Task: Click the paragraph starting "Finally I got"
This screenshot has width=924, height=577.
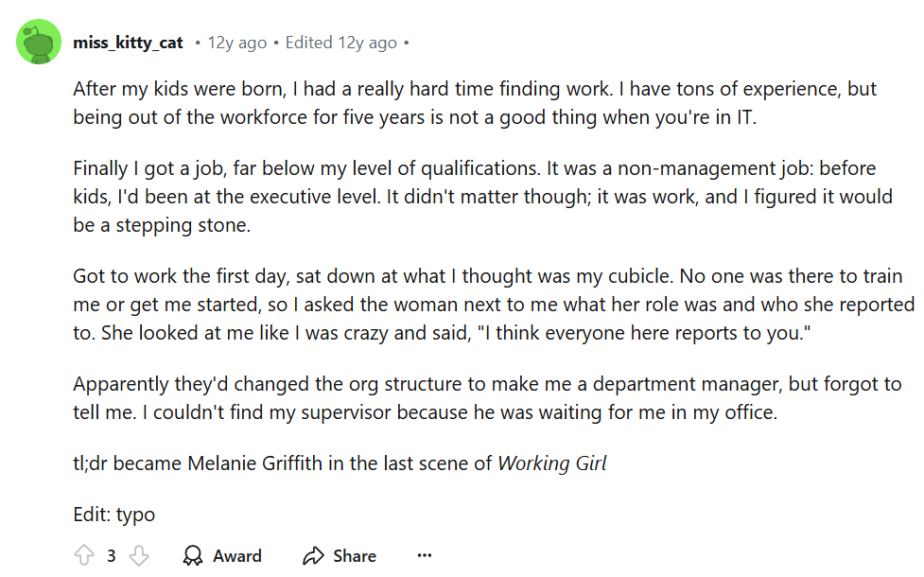Action: [473, 197]
